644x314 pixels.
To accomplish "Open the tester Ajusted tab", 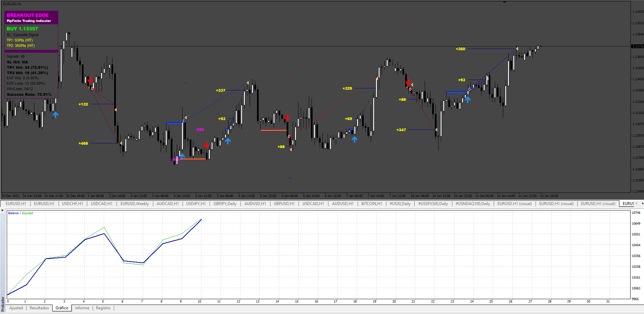I will pos(16,308).
